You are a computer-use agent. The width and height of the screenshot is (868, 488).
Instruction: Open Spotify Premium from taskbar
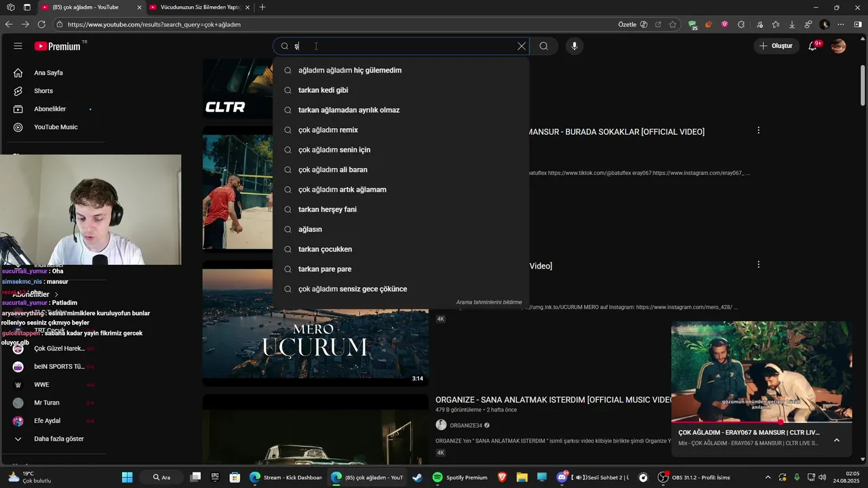coord(460,477)
